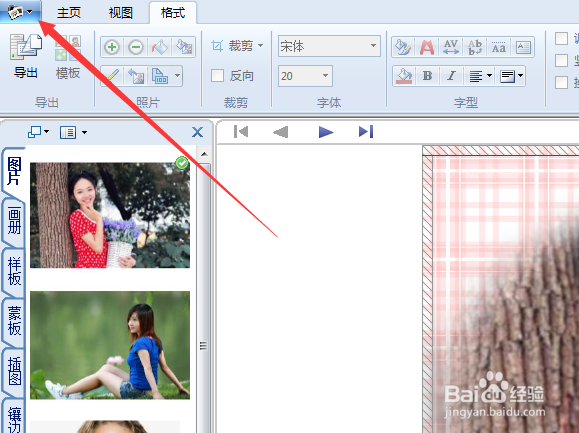
Task: Open the 画册 side tab
Action: tap(14, 221)
